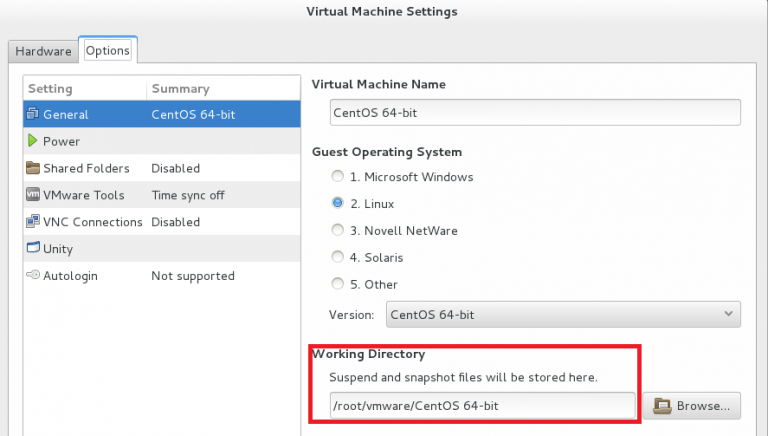
Task: Select the VMware Tools setting
Action: coord(162,195)
